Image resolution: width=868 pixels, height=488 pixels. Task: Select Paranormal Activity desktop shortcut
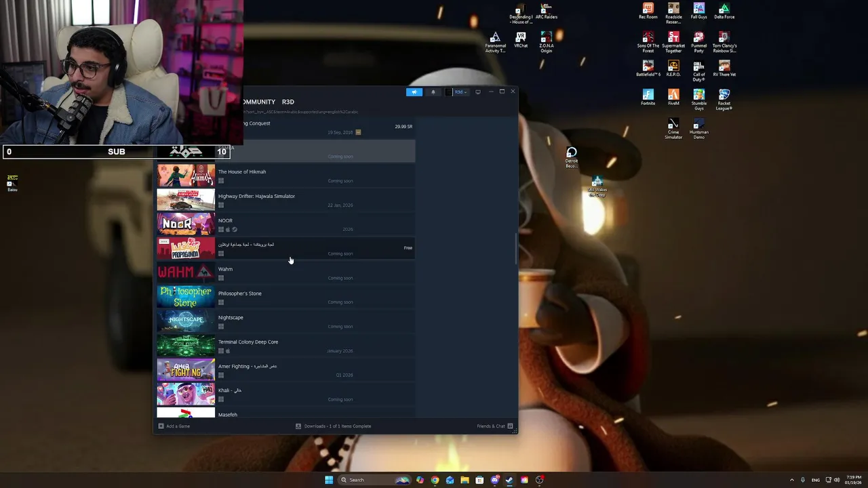click(x=495, y=42)
